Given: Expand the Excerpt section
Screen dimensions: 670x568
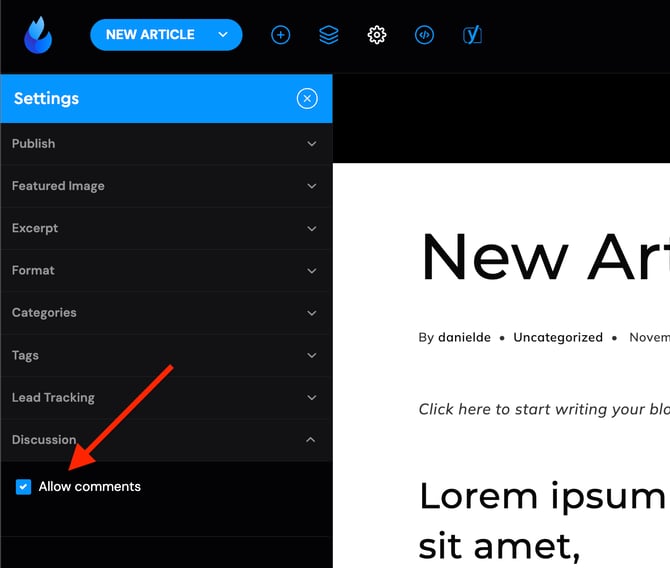Looking at the screenshot, I should [166, 228].
